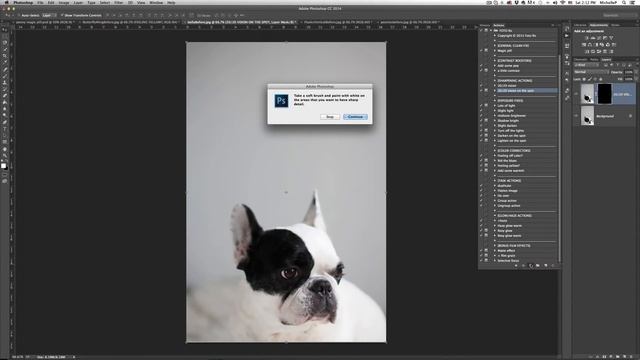This screenshot has width=640, height=360.
Task: Open the layer blend mode Normal dropdown
Action: (x=591, y=72)
